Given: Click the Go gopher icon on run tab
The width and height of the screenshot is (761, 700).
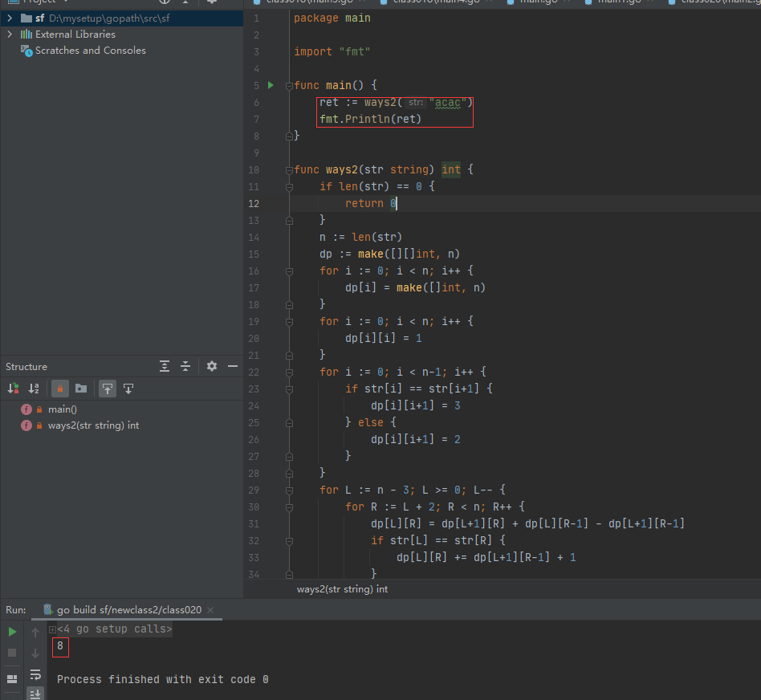Looking at the screenshot, I should (47, 610).
